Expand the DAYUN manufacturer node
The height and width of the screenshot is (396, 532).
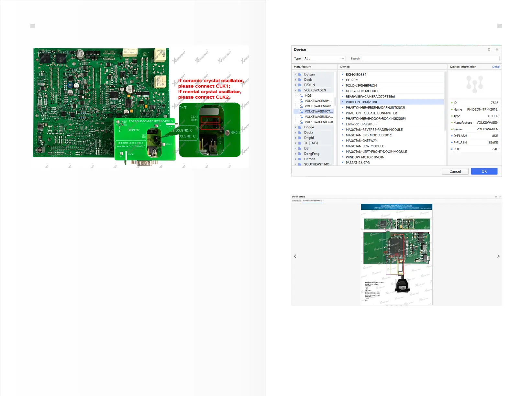click(x=295, y=85)
